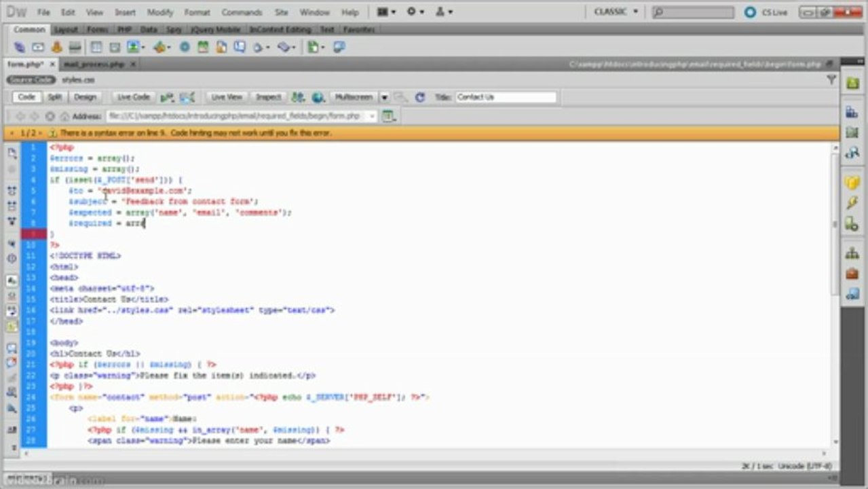Open the Layout dropdown in application bar
The height and width of the screenshot is (489, 868).
tap(385, 12)
